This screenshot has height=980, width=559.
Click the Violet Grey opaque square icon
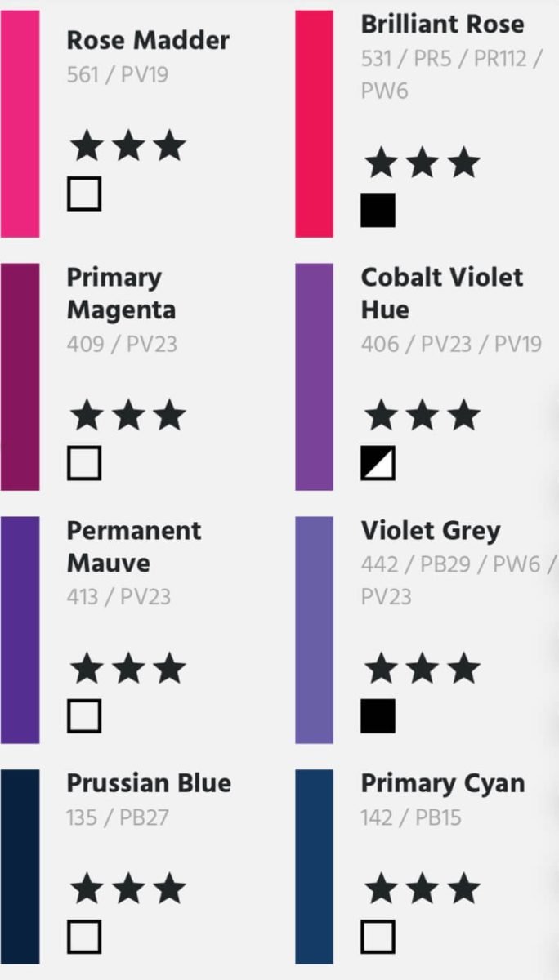click(378, 716)
